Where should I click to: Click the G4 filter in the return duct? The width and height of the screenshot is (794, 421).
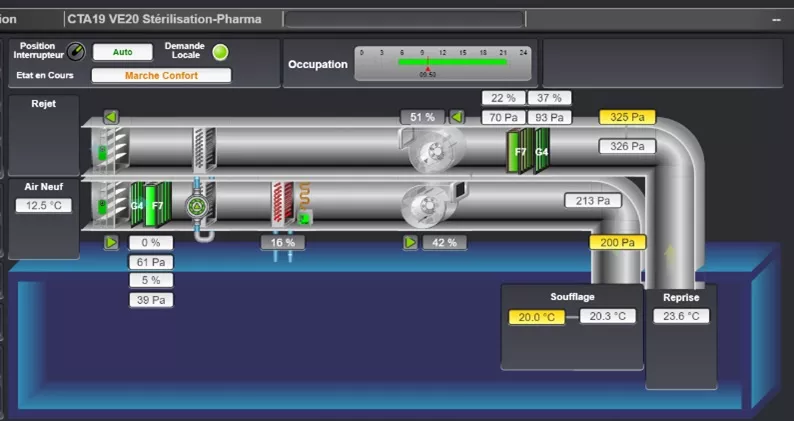pyautogui.click(x=541, y=151)
